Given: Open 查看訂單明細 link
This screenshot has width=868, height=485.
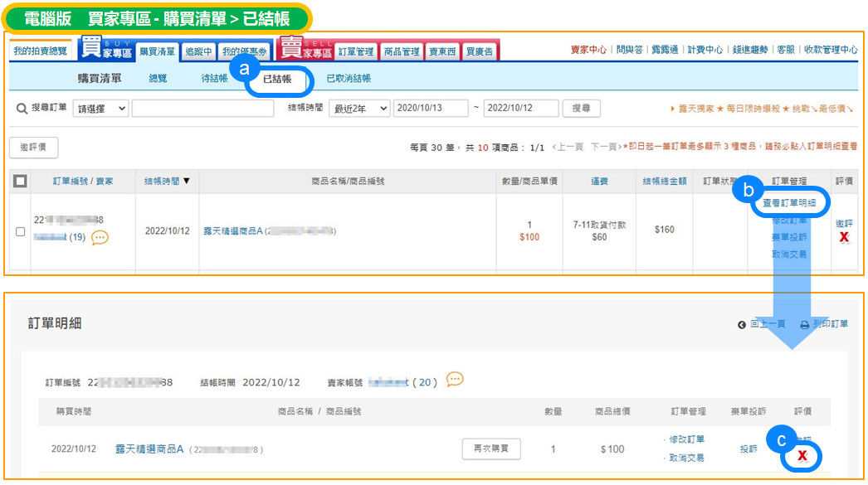Looking at the screenshot, I should coord(789,204).
